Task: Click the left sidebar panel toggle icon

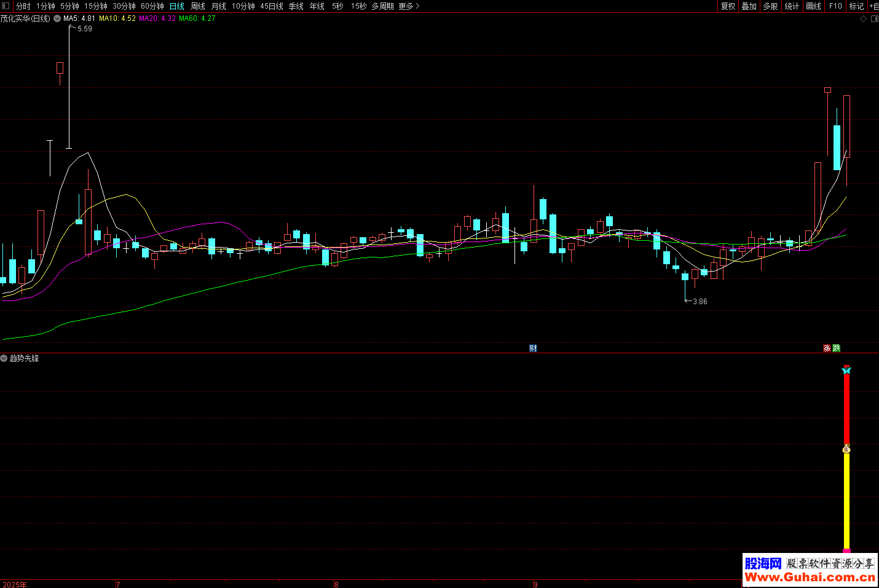Action: click(6, 6)
